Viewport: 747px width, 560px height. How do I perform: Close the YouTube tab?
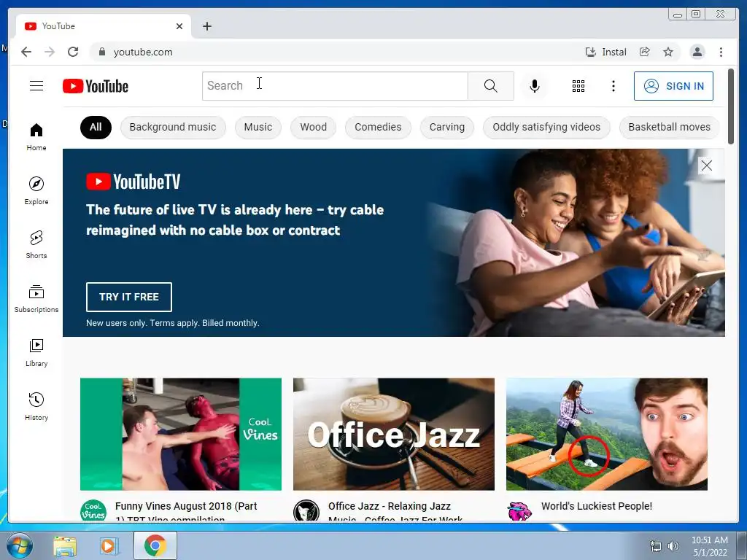(179, 26)
